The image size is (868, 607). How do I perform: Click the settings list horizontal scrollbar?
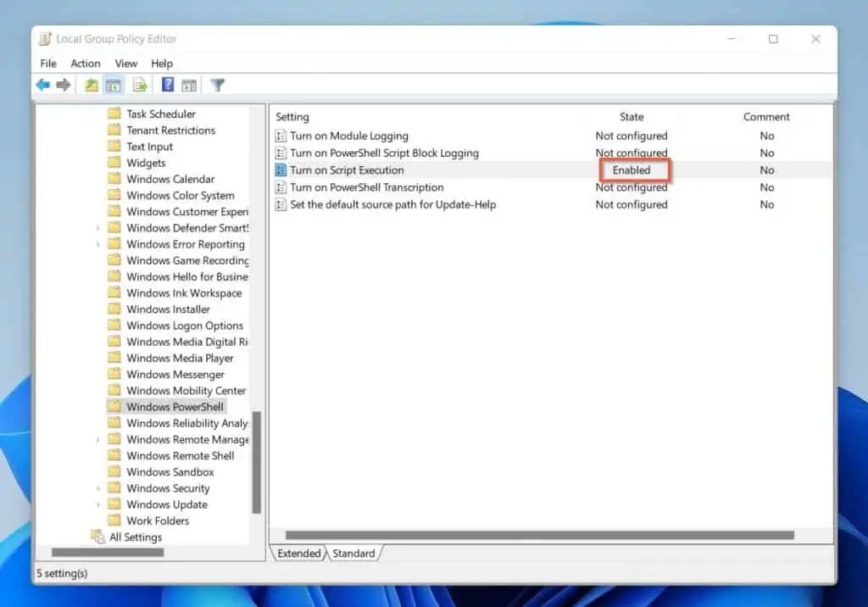tap(540, 535)
